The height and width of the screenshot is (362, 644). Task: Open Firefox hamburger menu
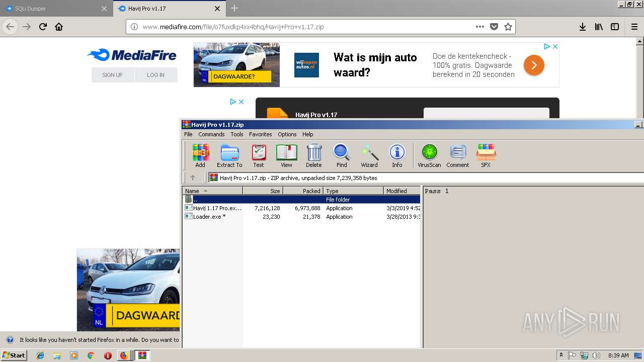tap(634, 27)
